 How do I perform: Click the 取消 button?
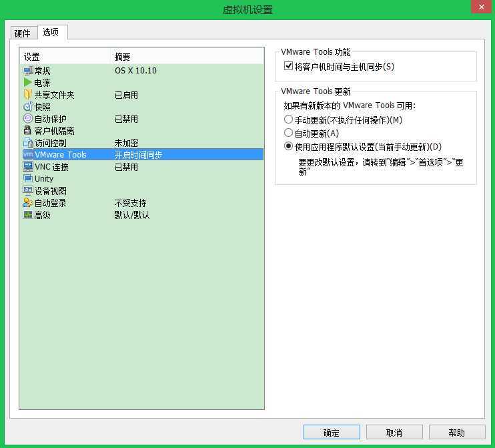pos(394,432)
